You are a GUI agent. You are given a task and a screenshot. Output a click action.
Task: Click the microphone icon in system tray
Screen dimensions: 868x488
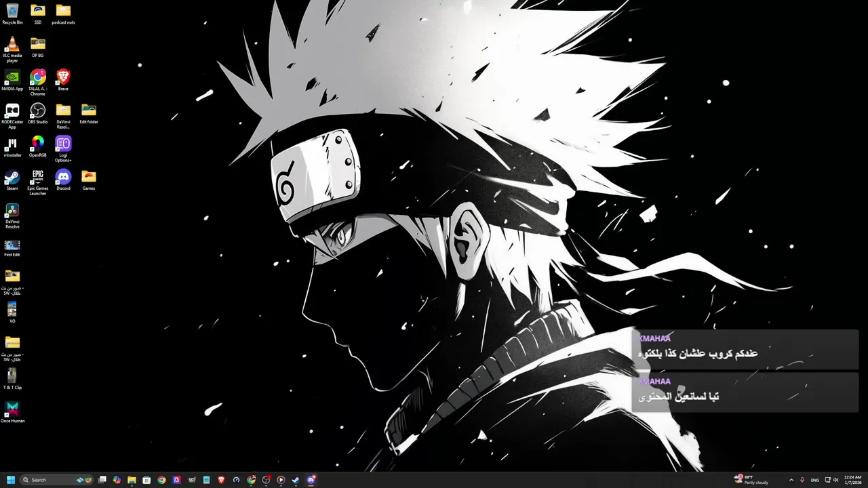tap(803, 480)
